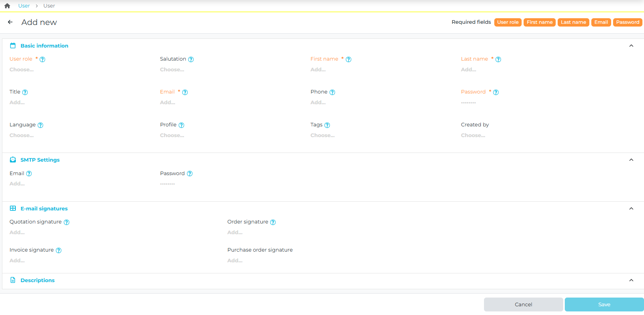Collapse the Basic information section

click(x=631, y=46)
